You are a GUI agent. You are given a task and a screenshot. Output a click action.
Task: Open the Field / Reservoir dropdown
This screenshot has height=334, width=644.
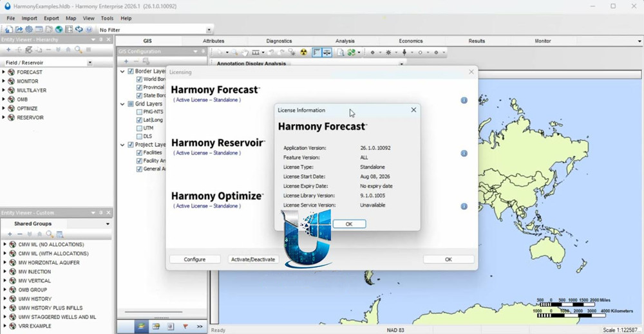point(90,63)
